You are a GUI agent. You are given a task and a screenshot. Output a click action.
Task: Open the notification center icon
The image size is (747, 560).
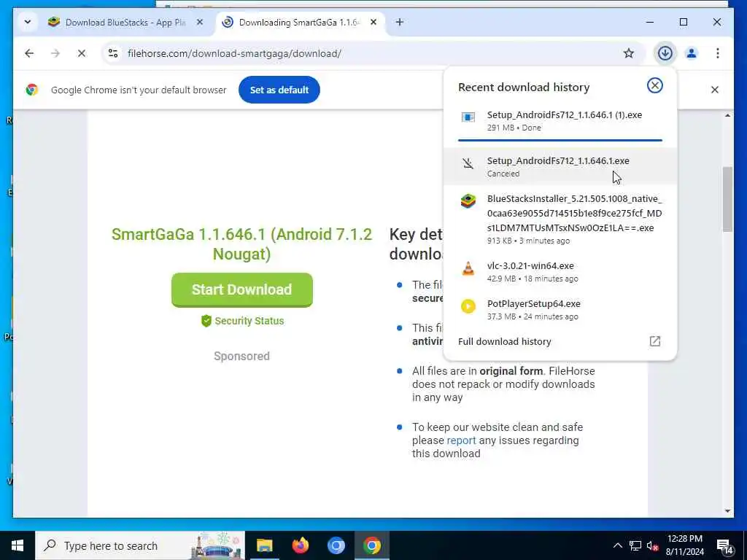pyautogui.click(x=724, y=546)
